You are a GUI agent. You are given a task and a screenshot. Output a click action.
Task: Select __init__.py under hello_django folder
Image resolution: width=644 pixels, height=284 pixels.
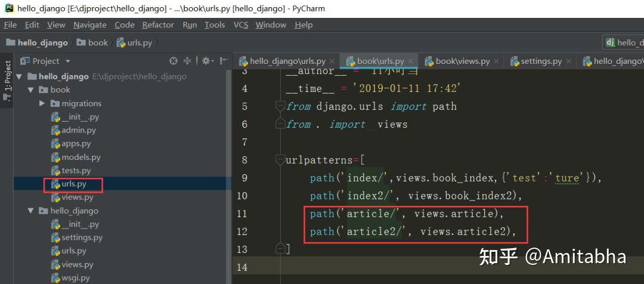pos(80,224)
